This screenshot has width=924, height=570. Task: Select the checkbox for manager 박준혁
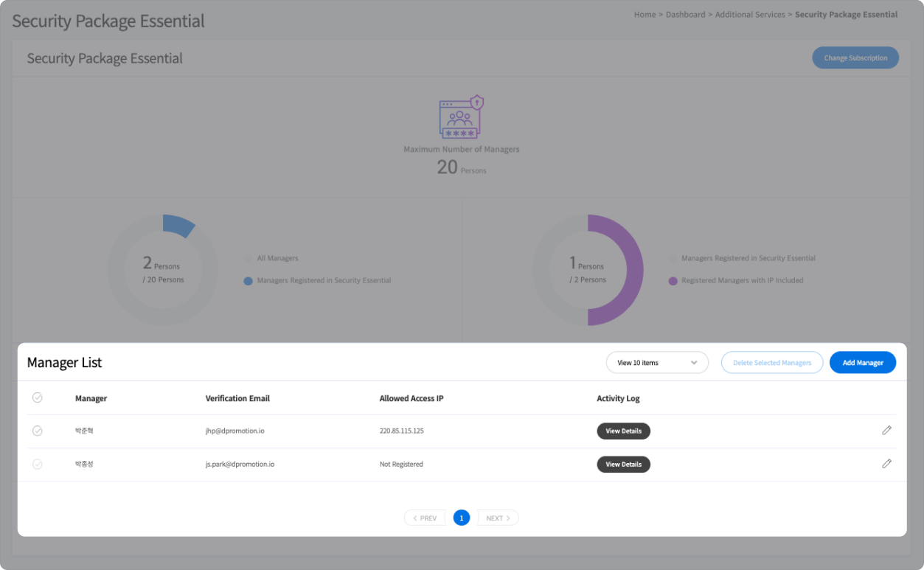coord(38,431)
